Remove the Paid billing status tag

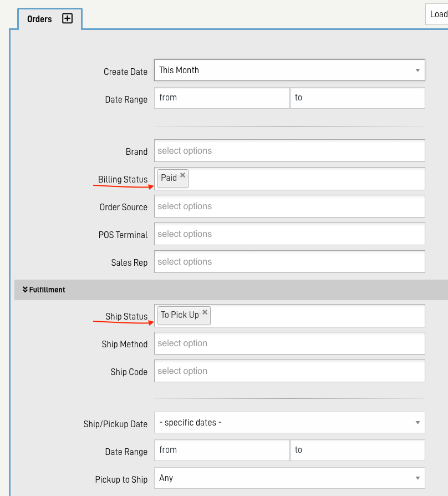(x=183, y=175)
